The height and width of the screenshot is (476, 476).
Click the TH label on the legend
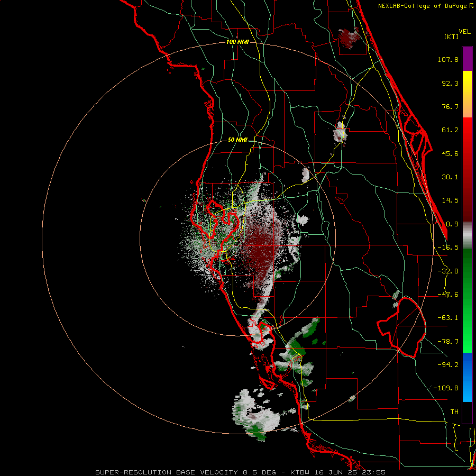(454, 412)
